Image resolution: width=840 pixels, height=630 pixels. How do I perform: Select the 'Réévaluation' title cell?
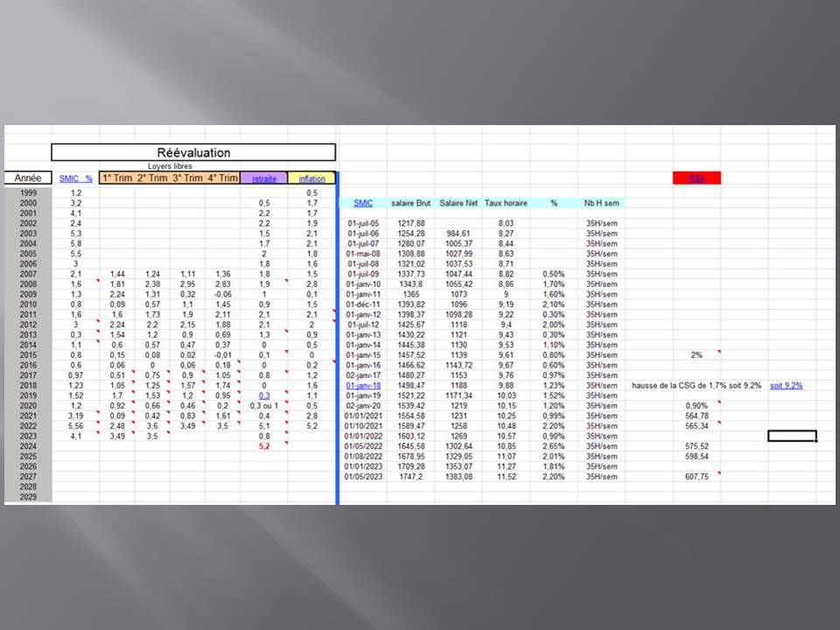pyautogui.click(x=193, y=152)
